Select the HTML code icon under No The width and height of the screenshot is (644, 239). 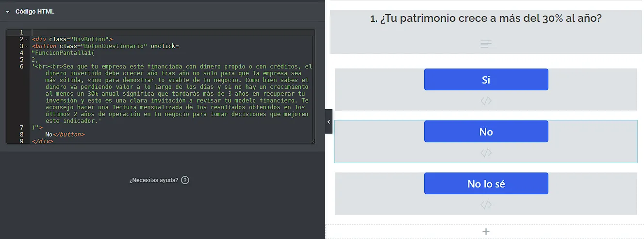pyautogui.click(x=486, y=153)
